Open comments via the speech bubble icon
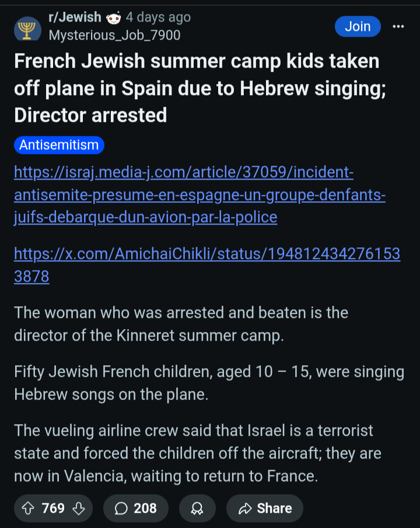 tap(121, 508)
